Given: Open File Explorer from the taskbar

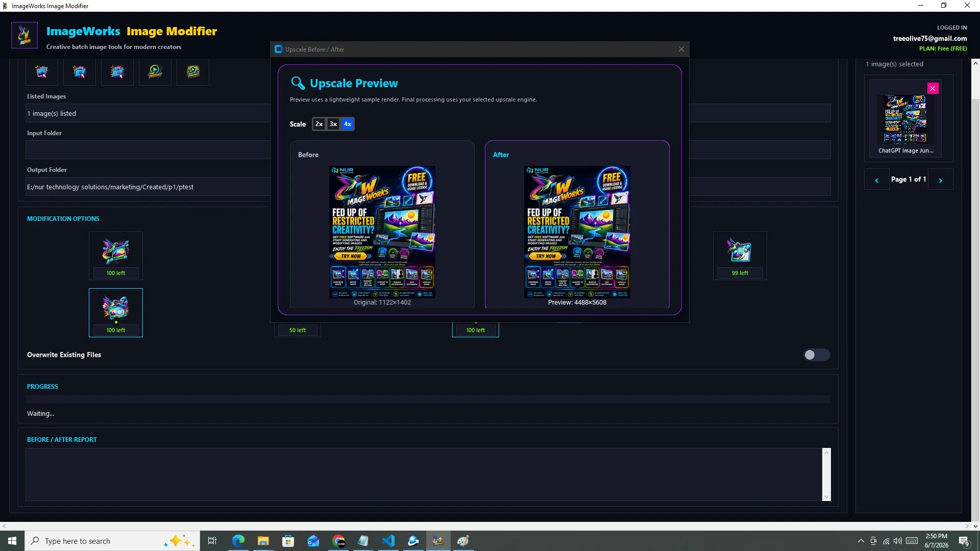Looking at the screenshot, I should pyautogui.click(x=263, y=541).
